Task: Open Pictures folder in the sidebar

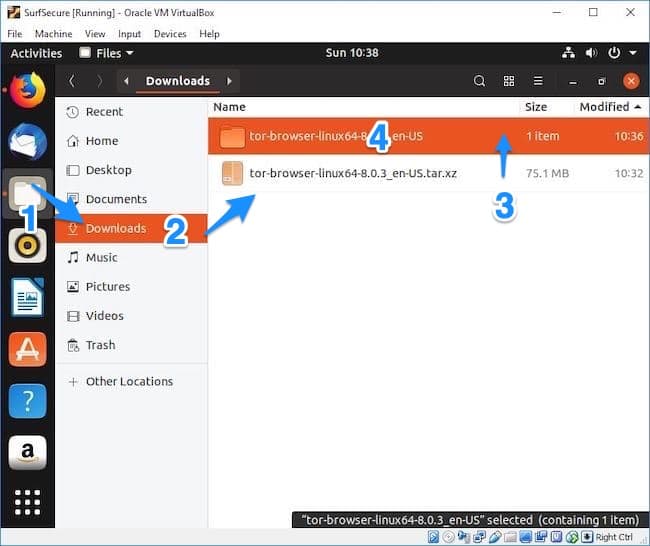Action: 131,286
